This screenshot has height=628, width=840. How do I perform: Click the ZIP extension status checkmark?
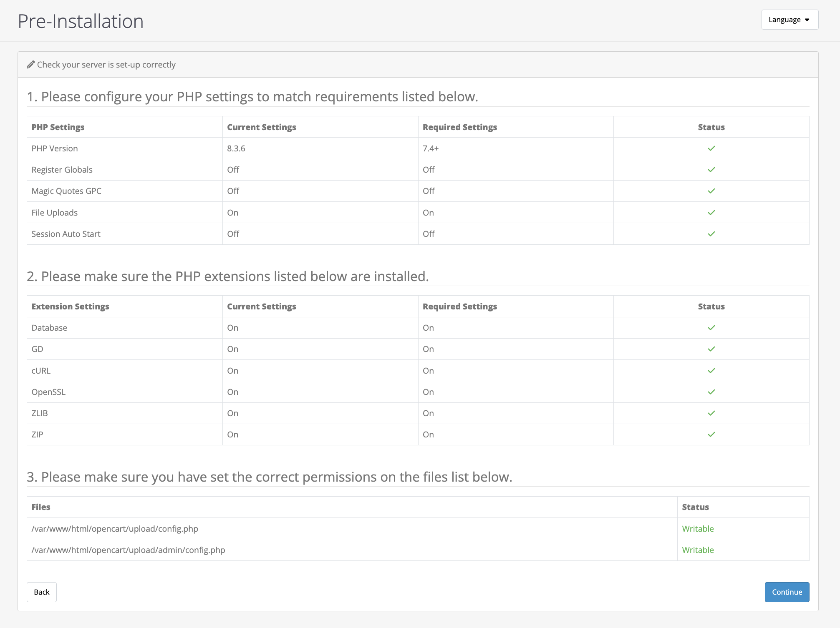(x=711, y=434)
